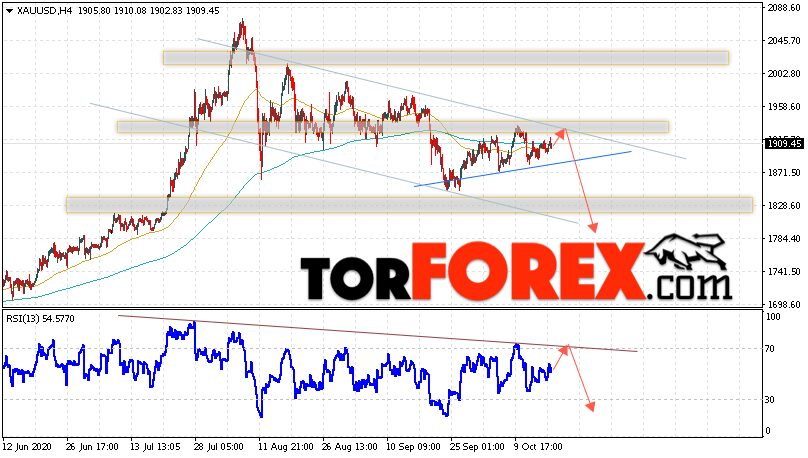808x458 pixels.
Task: Click the 1828.60 price axis label
Action: (784, 206)
